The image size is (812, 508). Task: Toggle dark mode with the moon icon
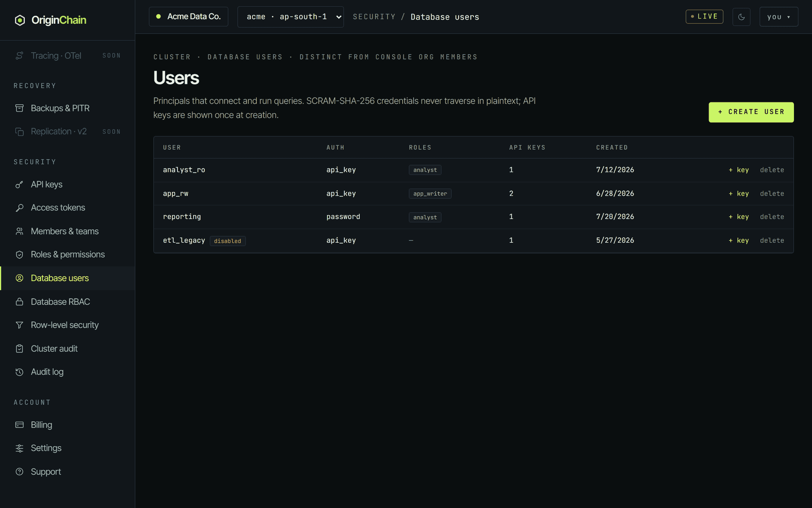[741, 17]
